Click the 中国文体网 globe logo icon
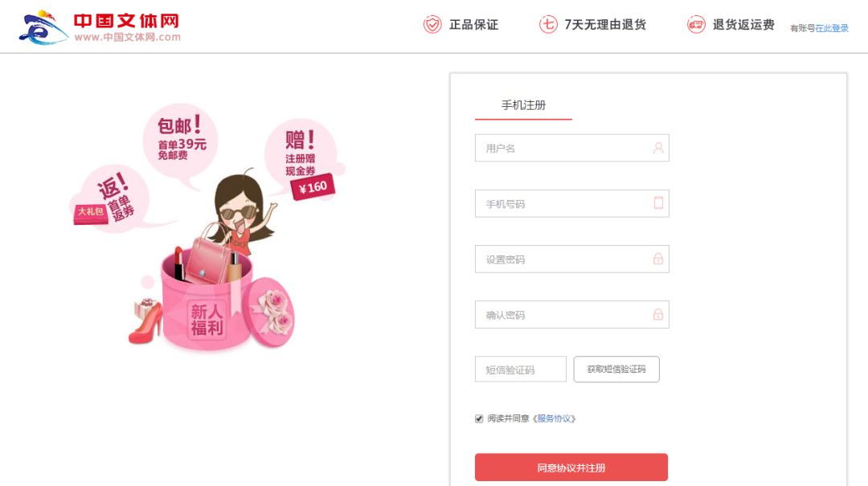 43,27
